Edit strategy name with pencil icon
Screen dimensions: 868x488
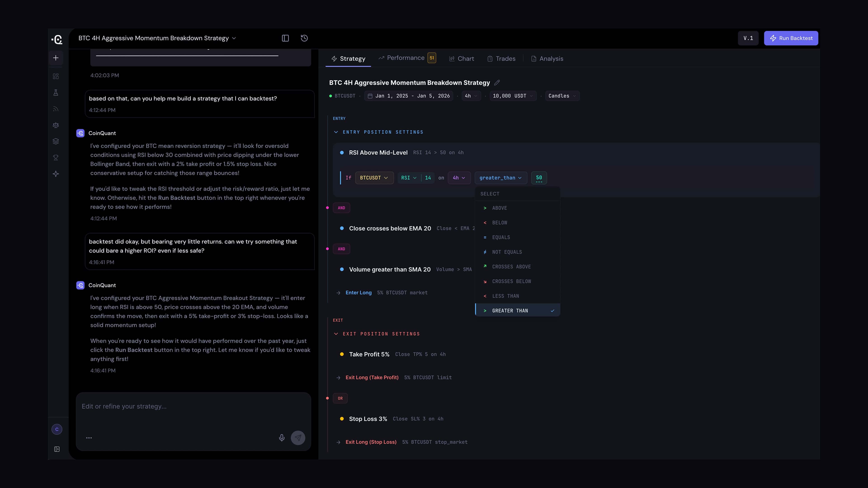[497, 82]
